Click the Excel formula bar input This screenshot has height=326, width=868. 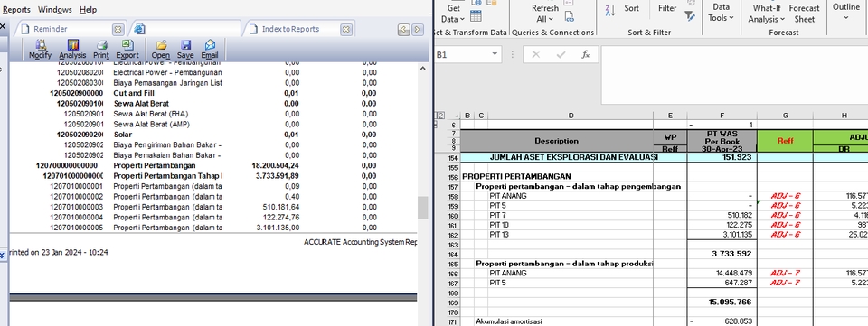click(x=734, y=75)
